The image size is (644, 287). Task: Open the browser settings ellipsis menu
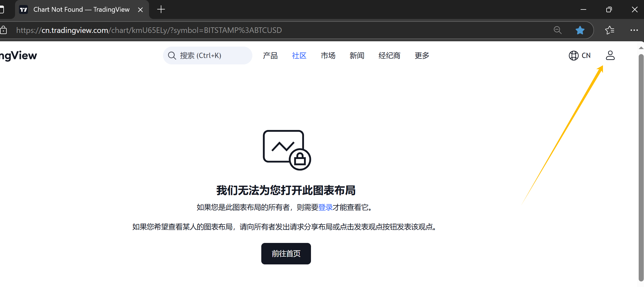pyautogui.click(x=634, y=30)
